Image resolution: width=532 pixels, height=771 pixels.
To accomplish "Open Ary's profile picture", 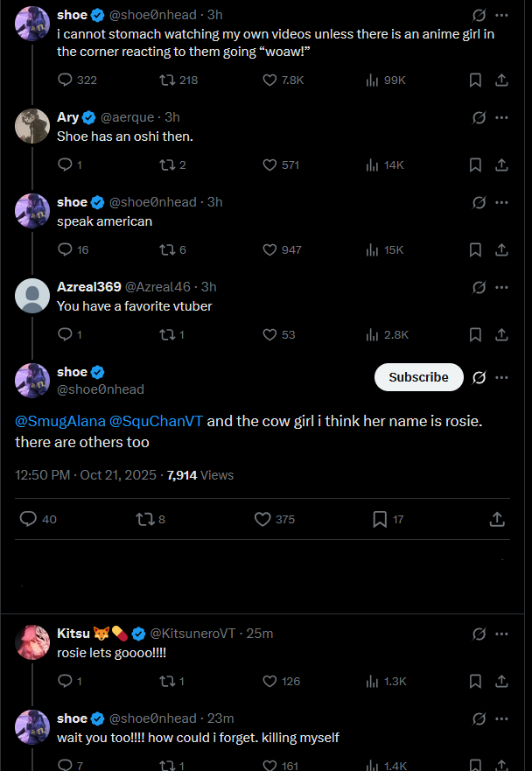I will (32, 125).
